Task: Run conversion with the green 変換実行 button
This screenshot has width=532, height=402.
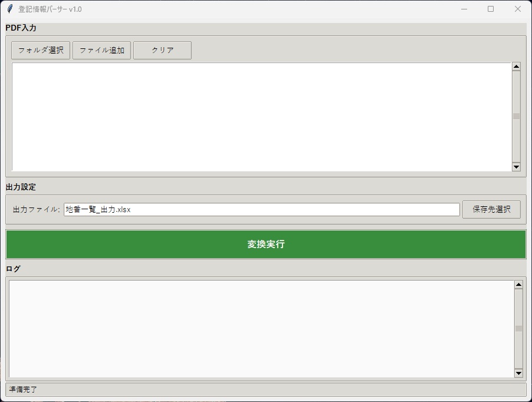Action: 266,243
